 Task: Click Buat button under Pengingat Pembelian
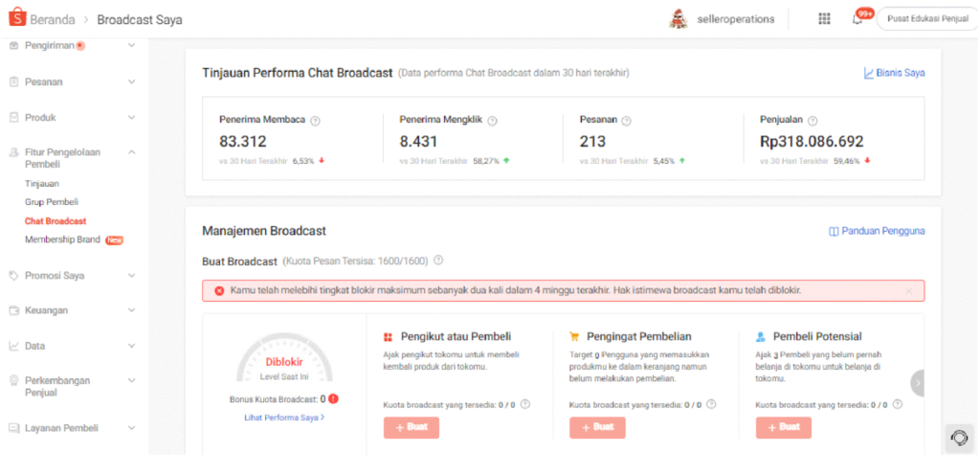[x=597, y=427]
